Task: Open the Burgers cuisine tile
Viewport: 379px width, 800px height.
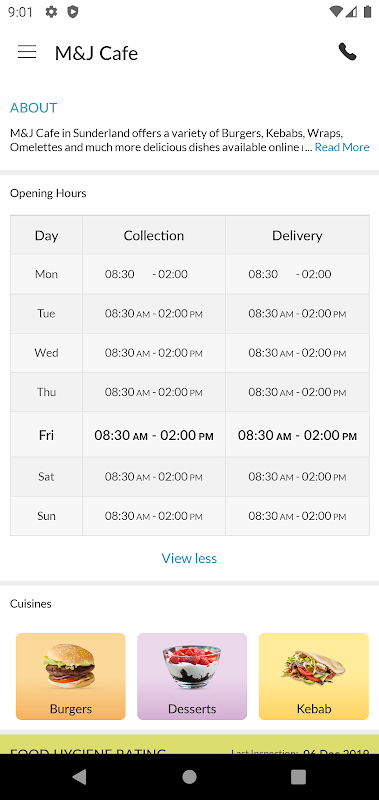Action: tap(71, 677)
